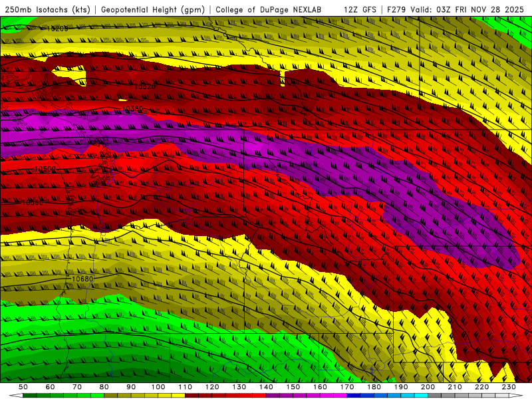Click the 10380 height contour label
Screen dimensions: 532x399
pyautogui.click(x=132, y=109)
